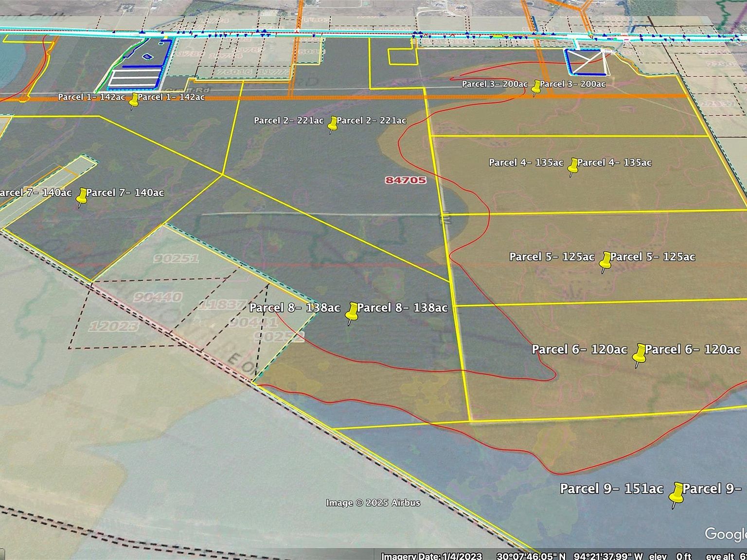Click the Imagery Date 1/4/2023 readout
Screen dimensions: 747x560
431,556
